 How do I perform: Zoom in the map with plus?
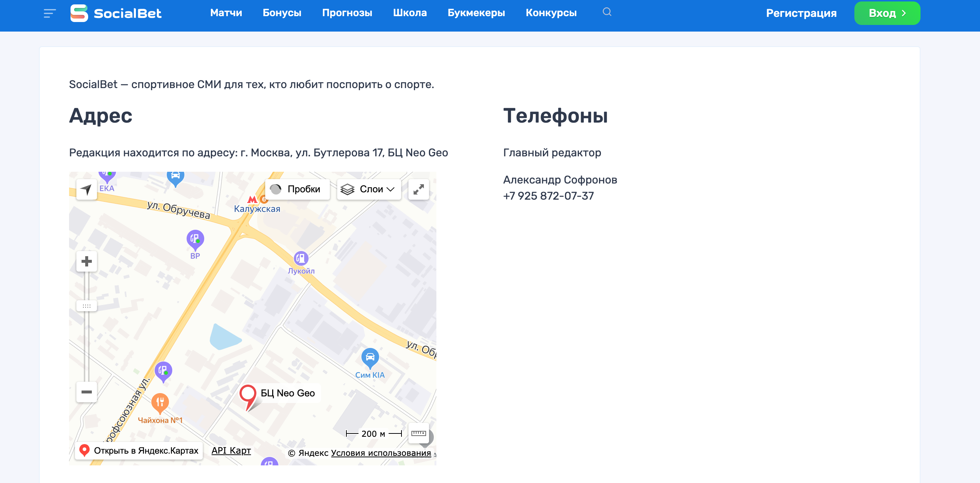click(86, 261)
